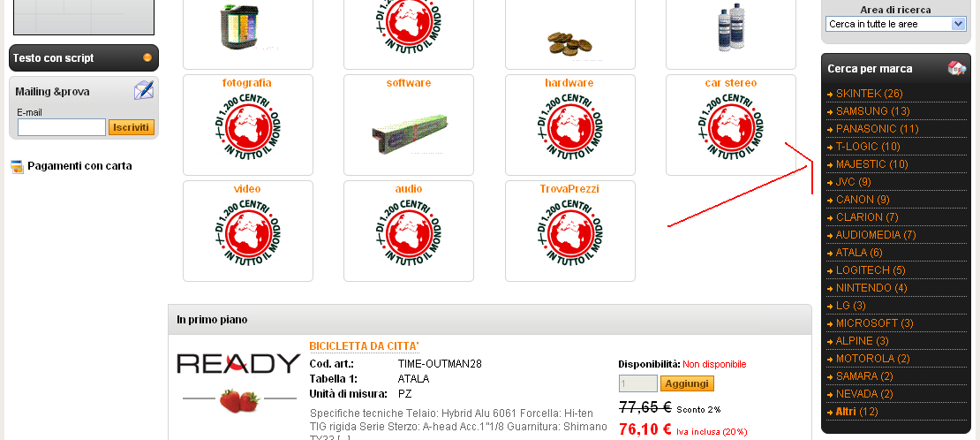Click the mailing envelope icon
This screenshot has height=440, width=980.
click(x=144, y=90)
